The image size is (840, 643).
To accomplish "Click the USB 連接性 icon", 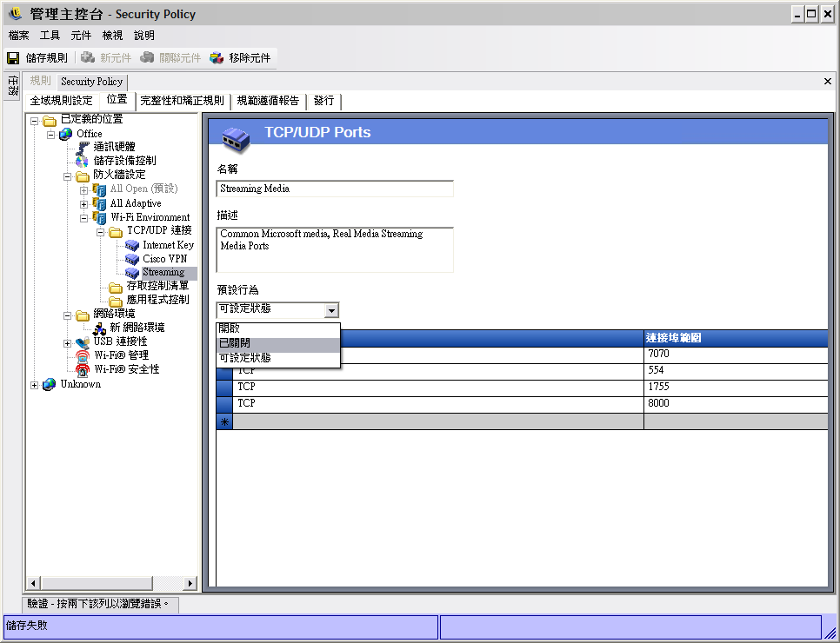I will (x=83, y=342).
